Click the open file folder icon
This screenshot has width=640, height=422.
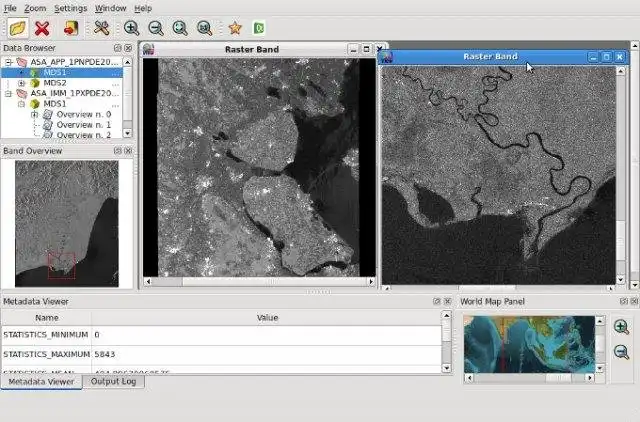17,28
